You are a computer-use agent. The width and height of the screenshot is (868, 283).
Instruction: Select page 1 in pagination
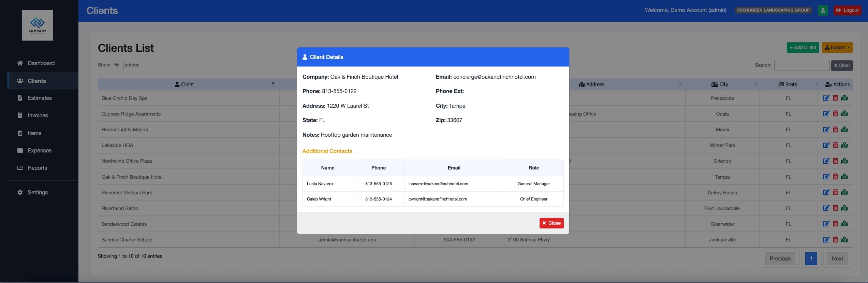click(811, 258)
